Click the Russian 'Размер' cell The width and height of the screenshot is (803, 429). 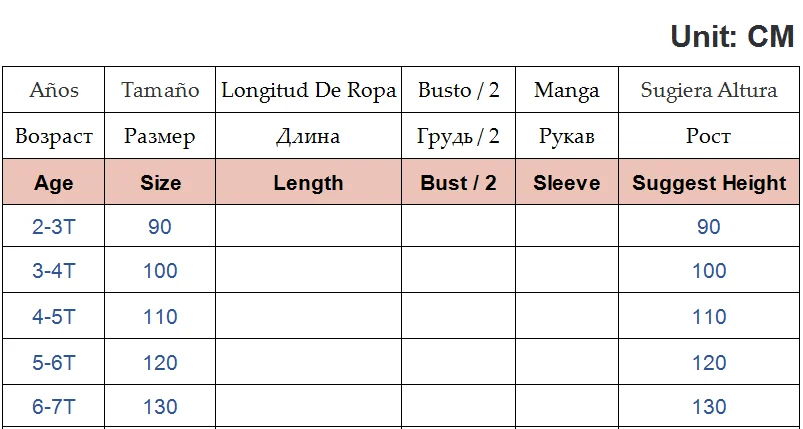160,136
